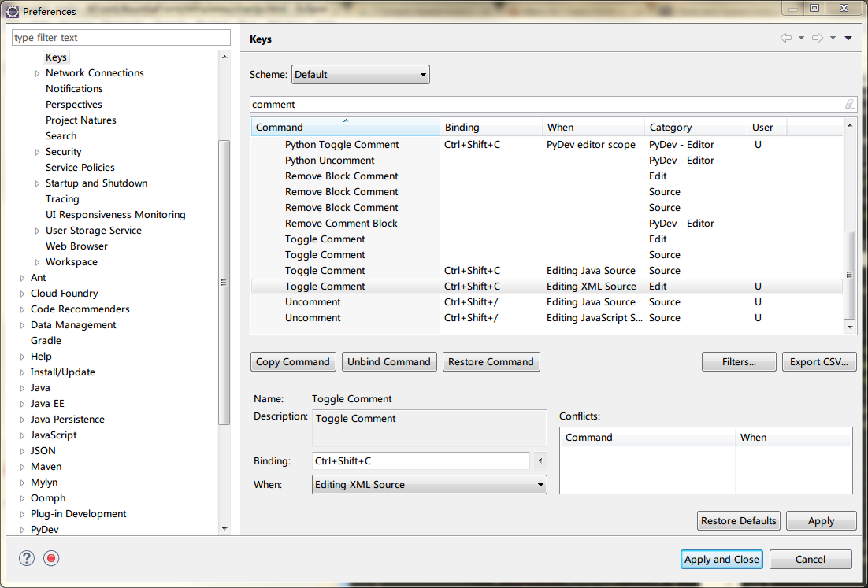Go back using the left arrow icon

click(x=785, y=38)
